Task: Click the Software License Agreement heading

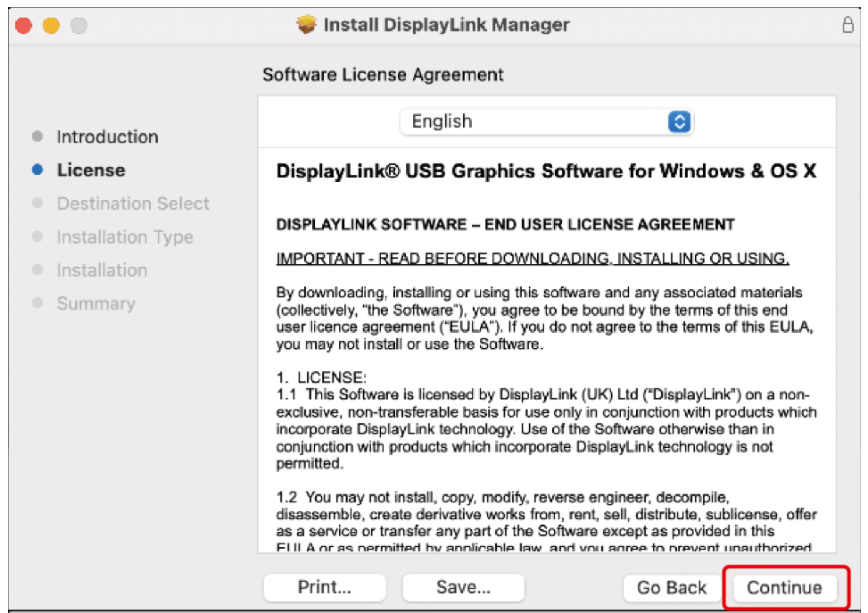Action: (383, 75)
